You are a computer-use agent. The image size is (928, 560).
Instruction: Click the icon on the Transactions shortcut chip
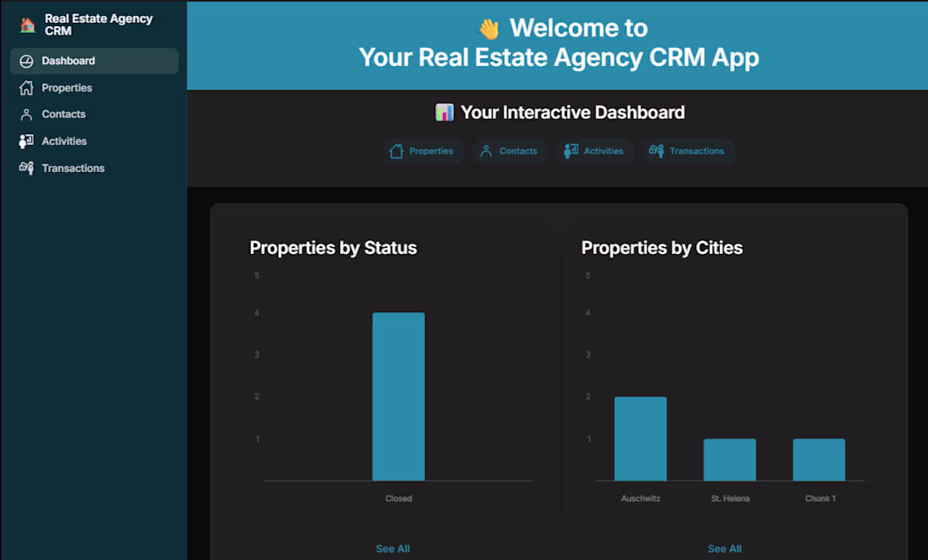click(x=656, y=151)
